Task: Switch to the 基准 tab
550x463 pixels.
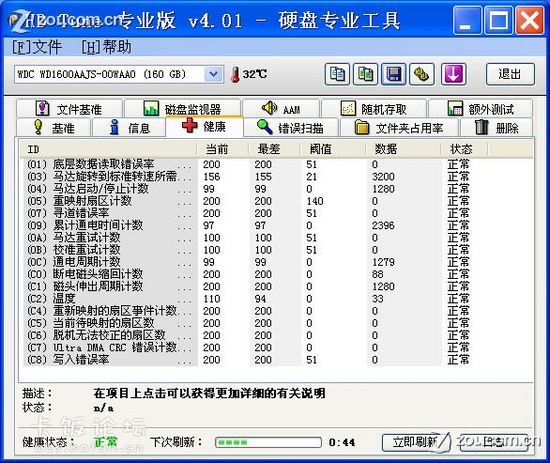Action: tap(53, 128)
